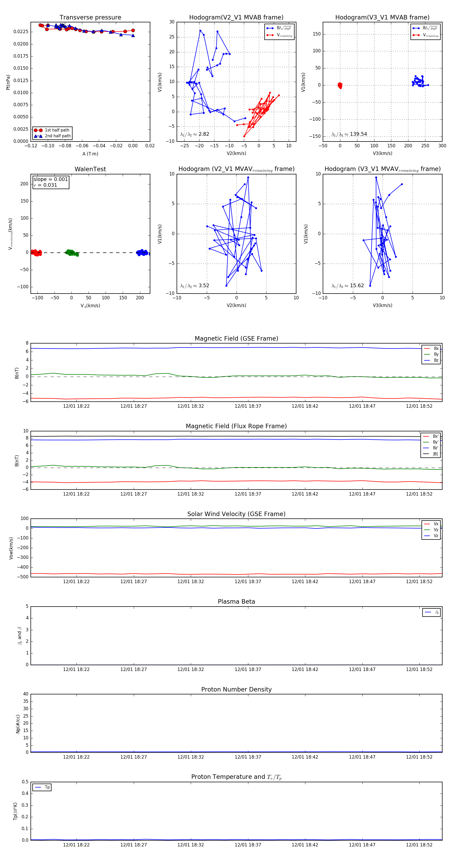The width and height of the screenshot is (473, 868).
Task: Select the "Hodogram(V2_V1 MVAB frame)" title
Action: [x=236, y=18]
